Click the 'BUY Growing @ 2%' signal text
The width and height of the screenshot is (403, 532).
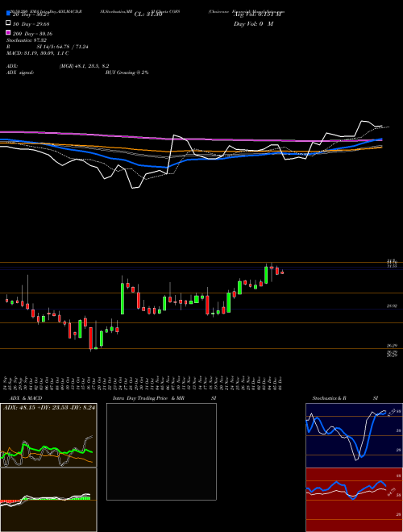click(127, 73)
